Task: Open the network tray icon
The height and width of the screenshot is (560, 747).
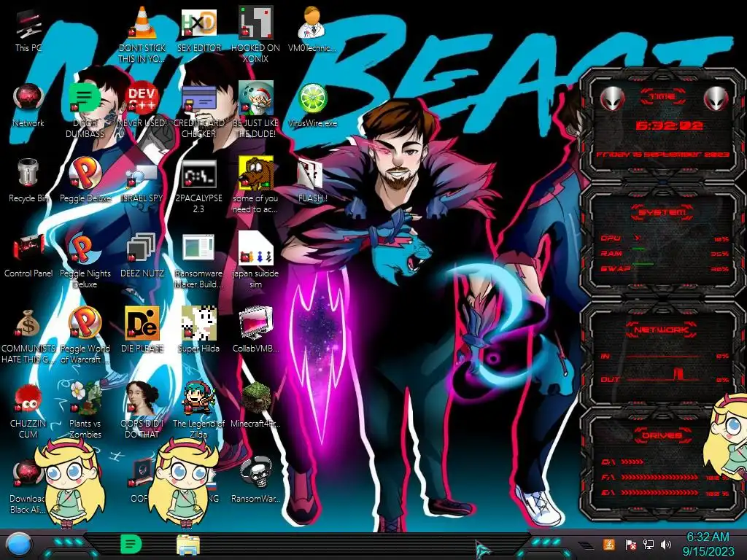Action: [x=648, y=545]
